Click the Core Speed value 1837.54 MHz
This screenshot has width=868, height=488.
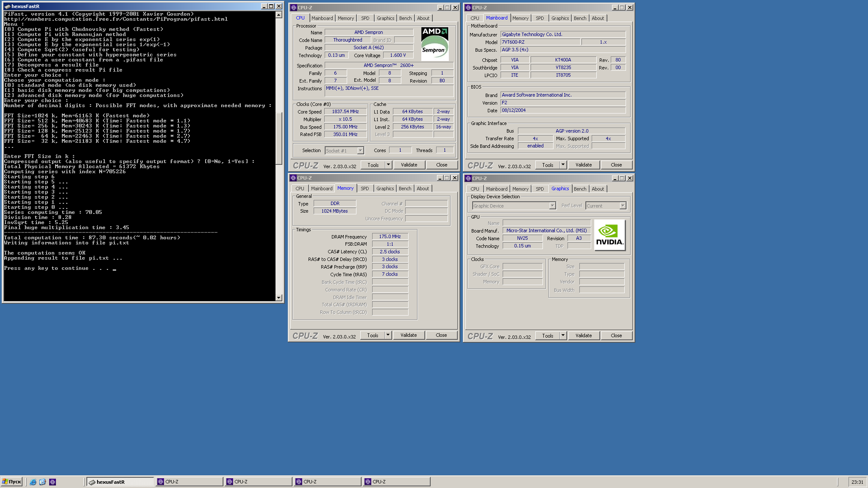pyautogui.click(x=345, y=112)
